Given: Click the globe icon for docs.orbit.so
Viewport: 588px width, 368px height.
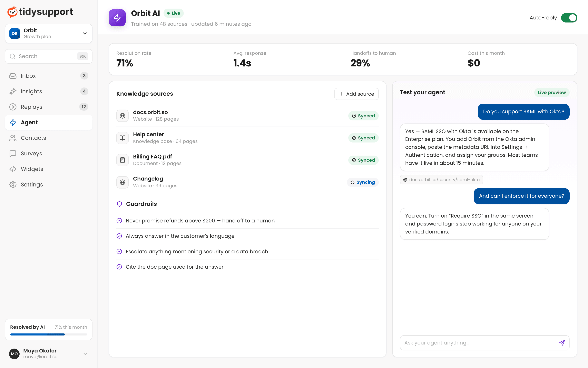Looking at the screenshot, I should click(x=122, y=116).
